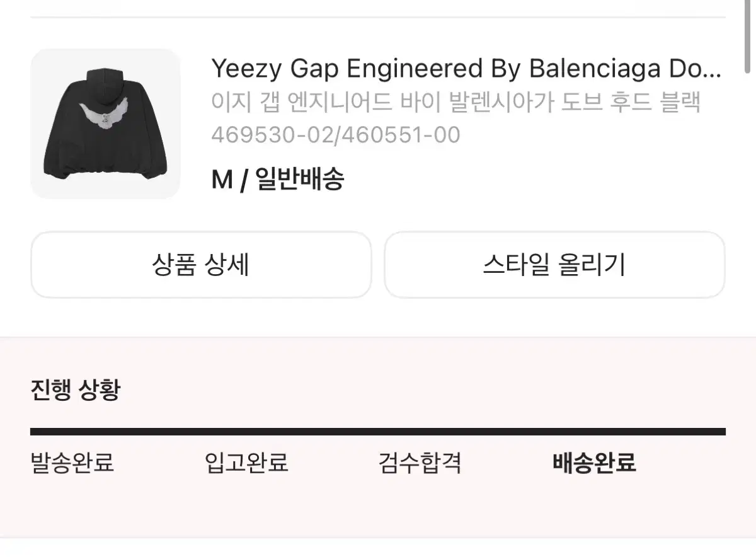Tap the hoodie's hood in the product image
This screenshot has width=756, height=559.
(105, 82)
